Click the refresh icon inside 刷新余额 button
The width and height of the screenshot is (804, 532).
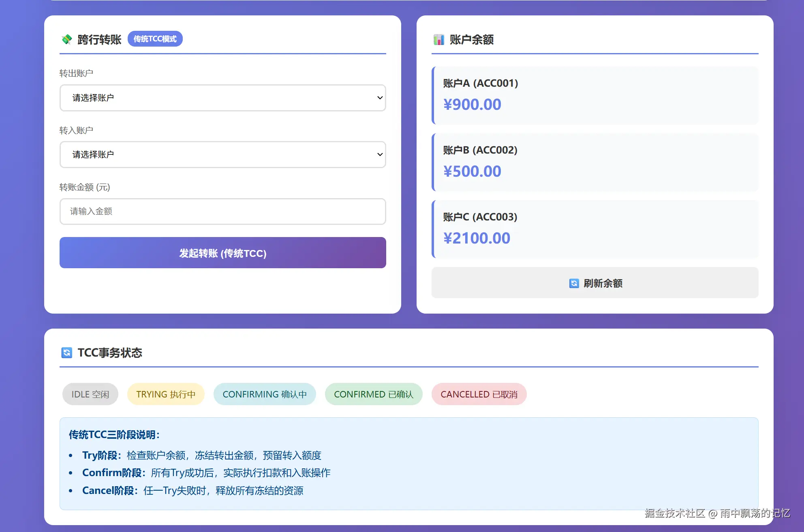click(574, 283)
